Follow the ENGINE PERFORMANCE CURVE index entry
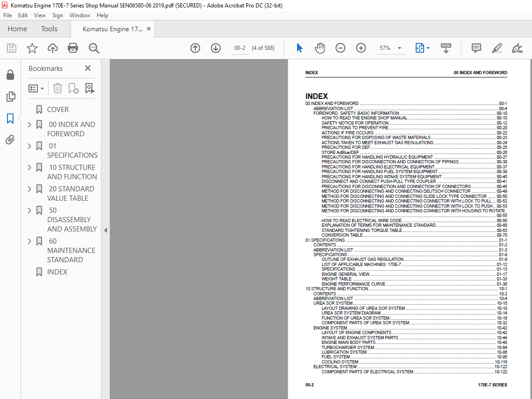Screen dimensions: 532x399 click(414, 284)
